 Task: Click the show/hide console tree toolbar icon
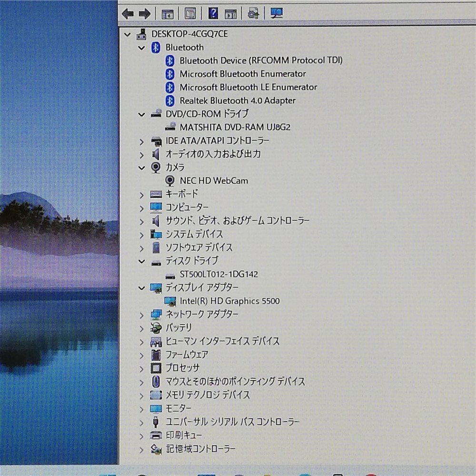(167, 14)
